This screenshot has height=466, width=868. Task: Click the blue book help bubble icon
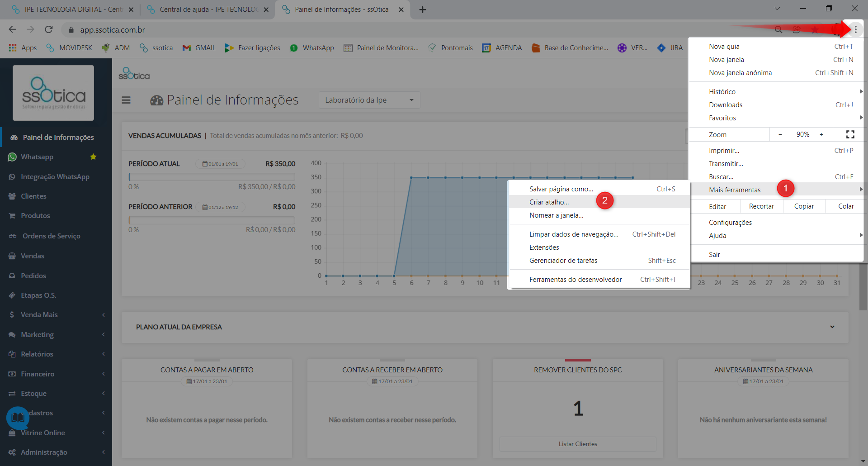[x=18, y=418]
